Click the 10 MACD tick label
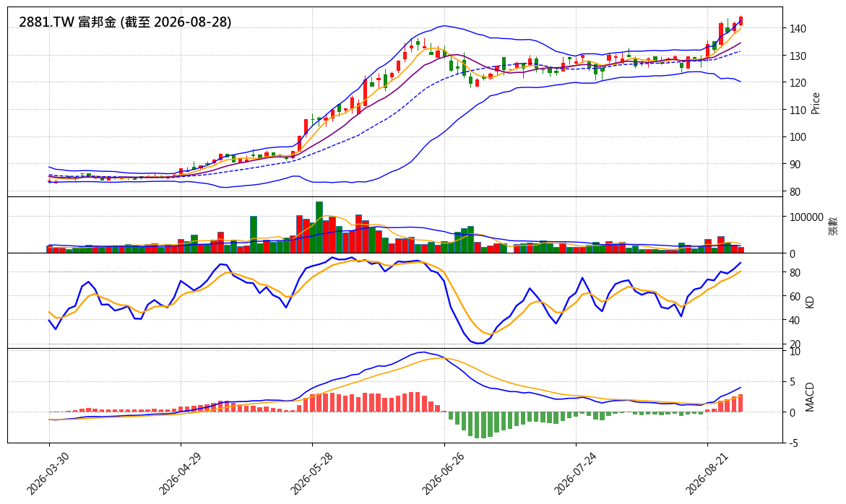 pyautogui.click(x=795, y=352)
